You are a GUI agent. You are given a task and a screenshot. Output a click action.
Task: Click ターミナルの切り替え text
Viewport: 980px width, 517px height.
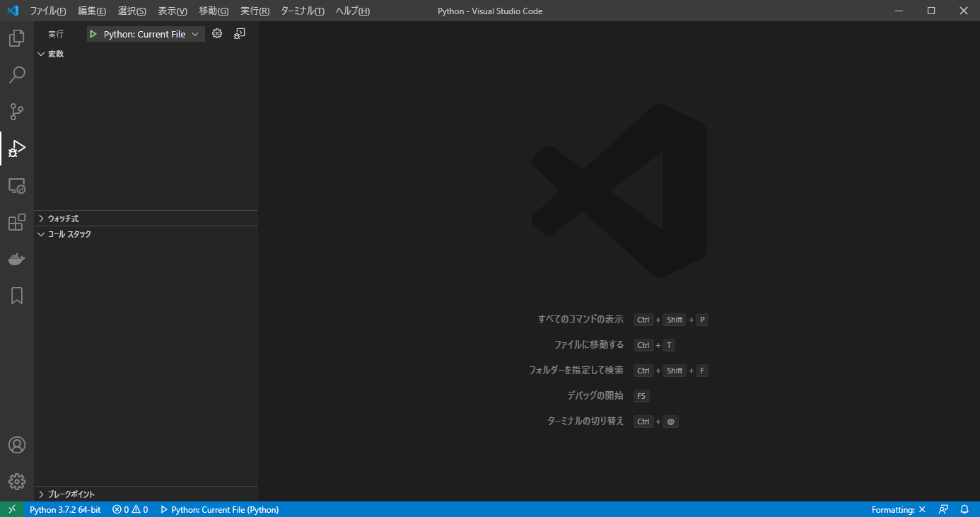(585, 422)
